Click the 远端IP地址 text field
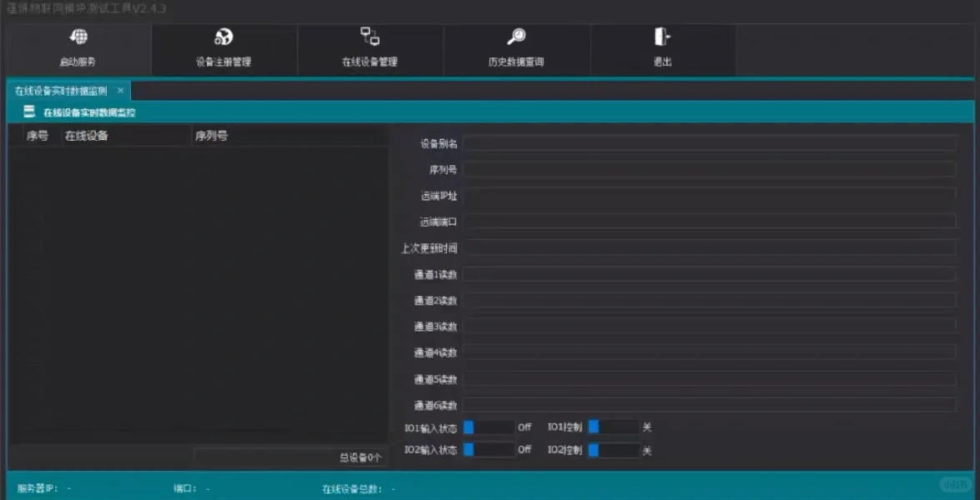Screen dimensions: 980x500 coord(709,195)
